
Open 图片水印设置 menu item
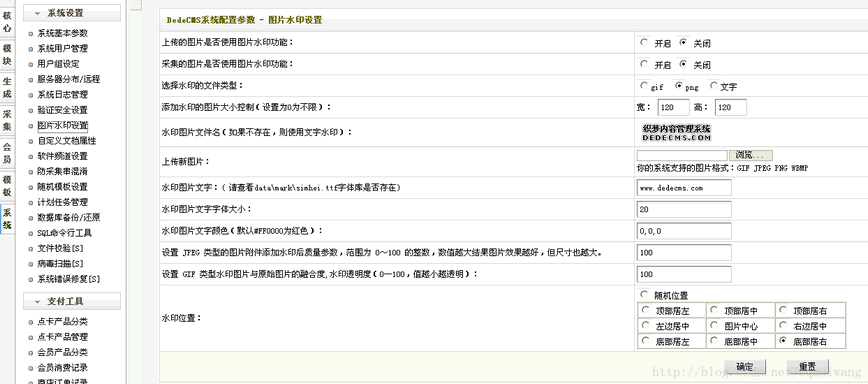pyautogui.click(x=63, y=126)
